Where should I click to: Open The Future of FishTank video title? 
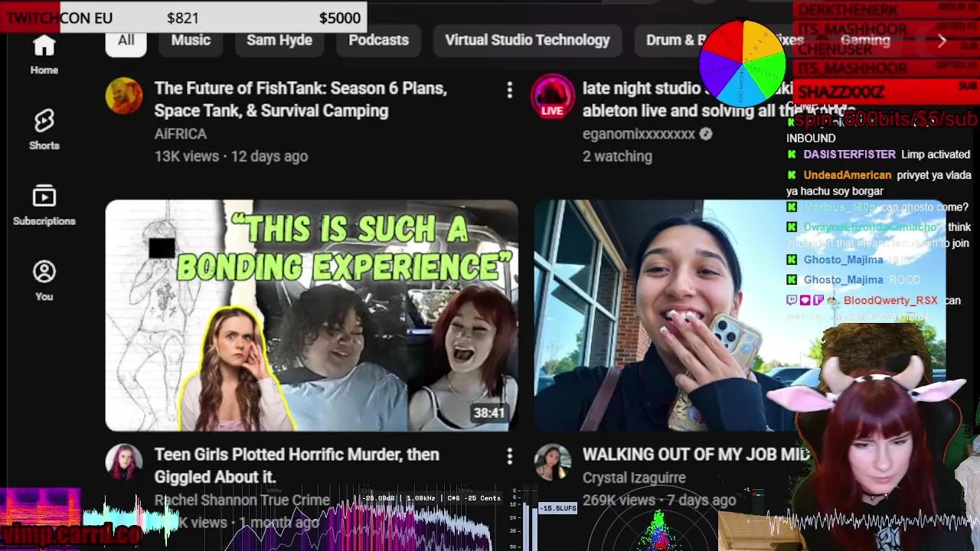300,99
